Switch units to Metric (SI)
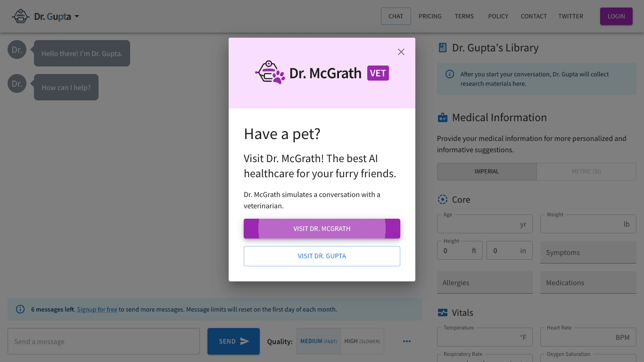The height and width of the screenshot is (362, 644). 586,172
